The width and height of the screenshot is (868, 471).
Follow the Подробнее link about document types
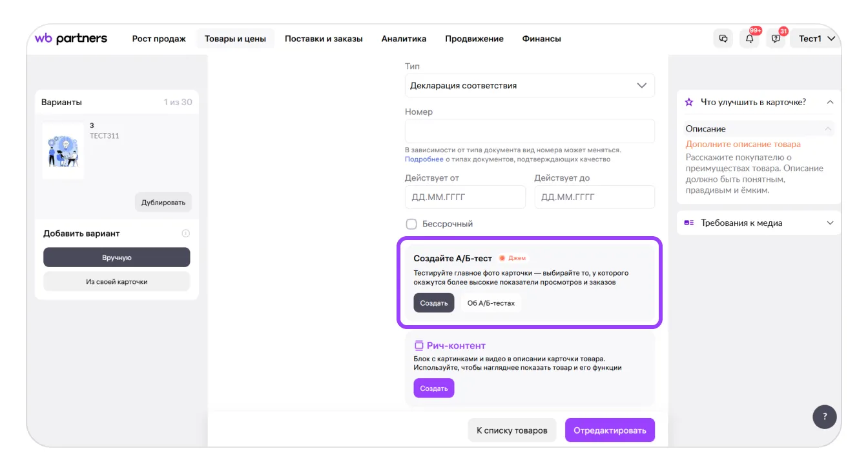pyautogui.click(x=424, y=159)
